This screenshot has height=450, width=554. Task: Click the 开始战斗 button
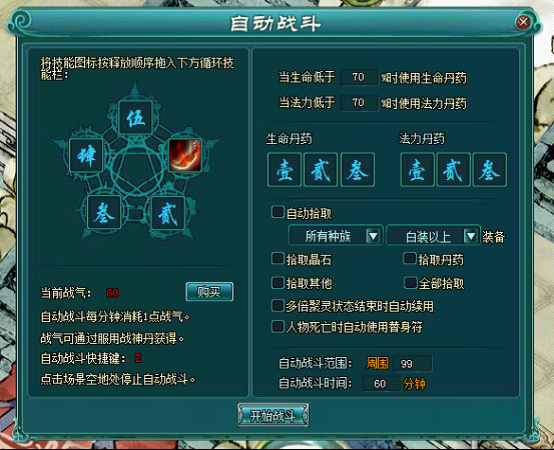pos(273,415)
